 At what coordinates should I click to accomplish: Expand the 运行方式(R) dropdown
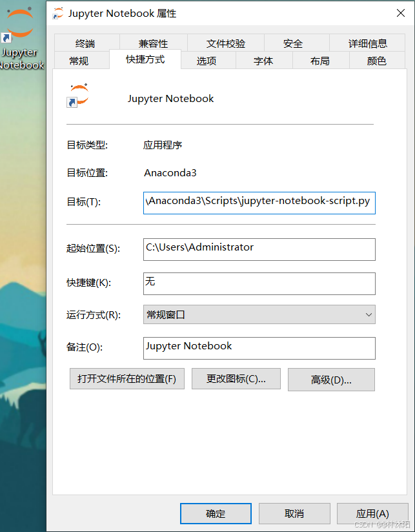pos(259,314)
